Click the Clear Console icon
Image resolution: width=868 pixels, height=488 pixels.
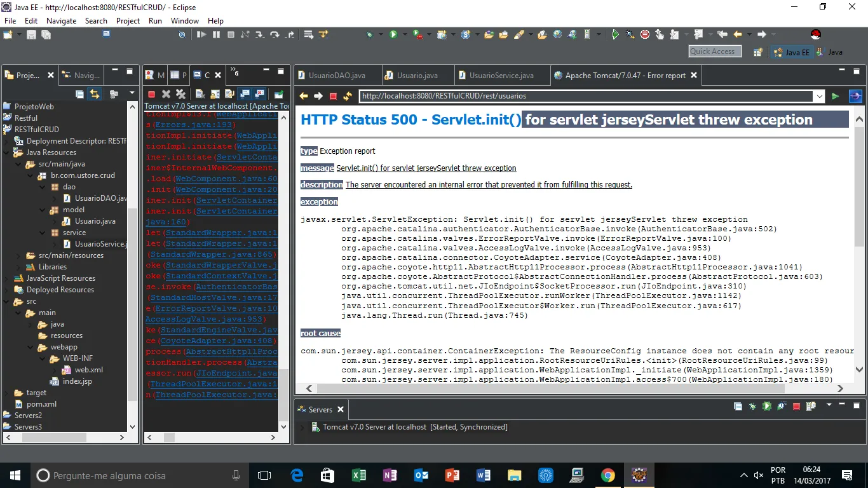(x=200, y=94)
